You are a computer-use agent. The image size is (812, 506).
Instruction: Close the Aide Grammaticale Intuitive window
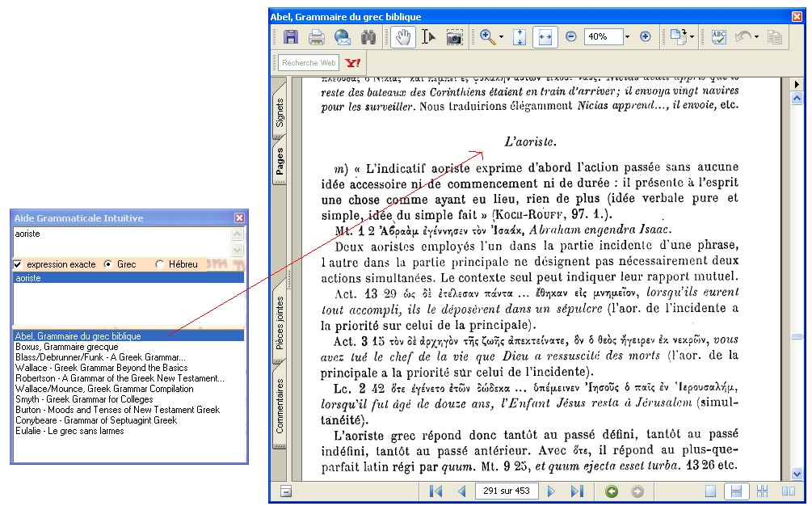(x=239, y=218)
